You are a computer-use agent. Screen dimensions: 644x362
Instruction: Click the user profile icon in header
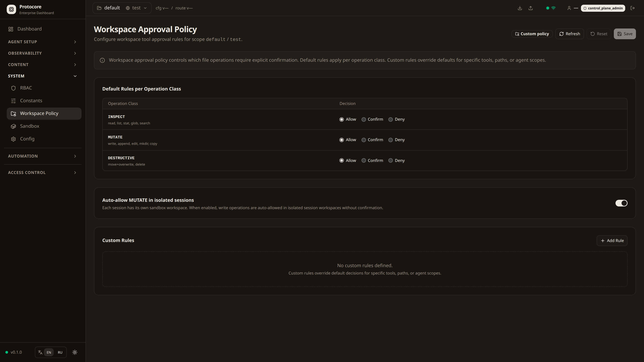pyautogui.click(x=569, y=8)
